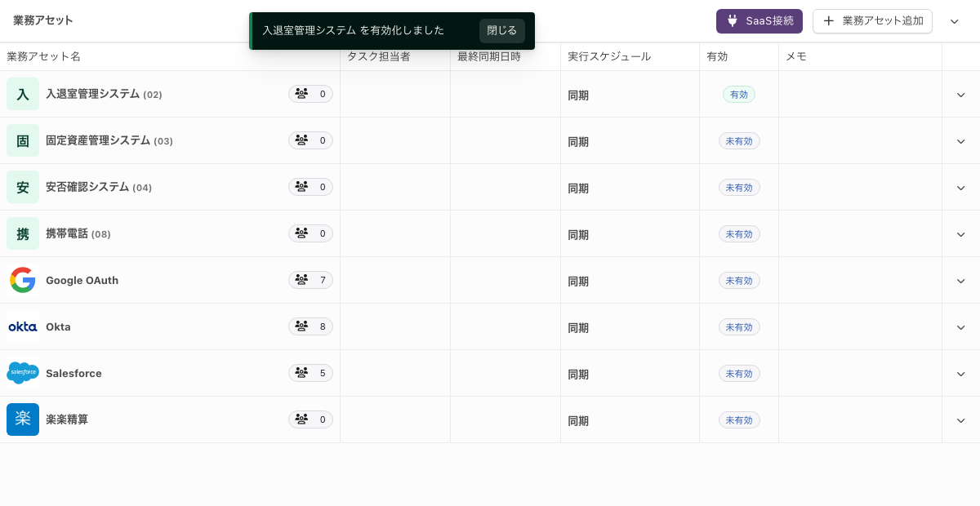Viewport: 980px width, 506px height.
Task: Expand row menu for 入退室管理システム
Action: tap(960, 95)
